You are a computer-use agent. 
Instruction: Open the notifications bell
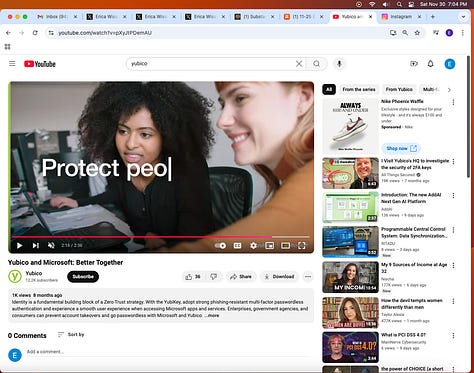[431, 64]
